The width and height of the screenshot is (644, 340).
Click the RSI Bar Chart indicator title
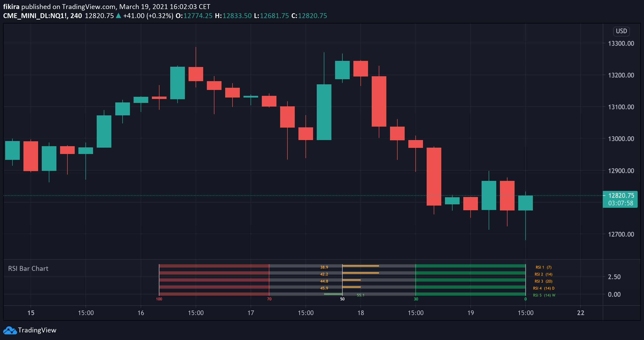(x=28, y=268)
